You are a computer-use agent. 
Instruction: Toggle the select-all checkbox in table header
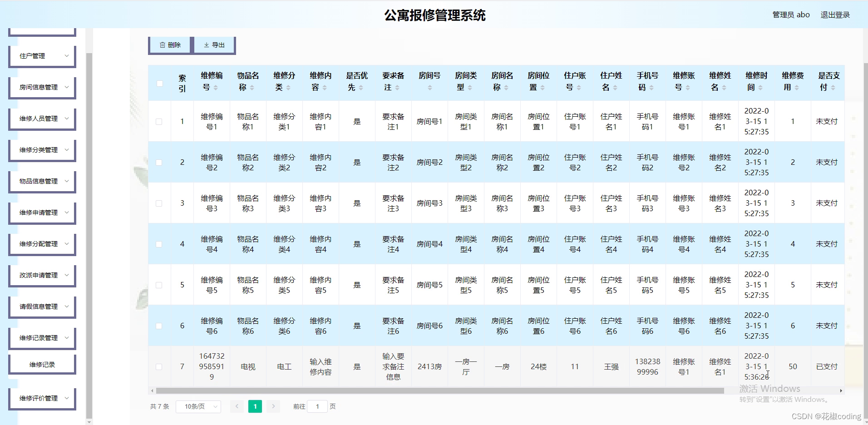coord(159,83)
